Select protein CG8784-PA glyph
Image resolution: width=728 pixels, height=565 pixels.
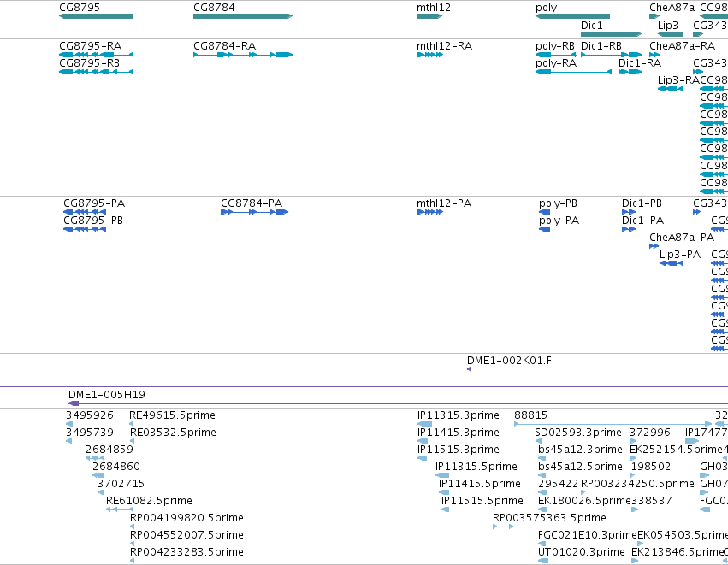(x=254, y=212)
